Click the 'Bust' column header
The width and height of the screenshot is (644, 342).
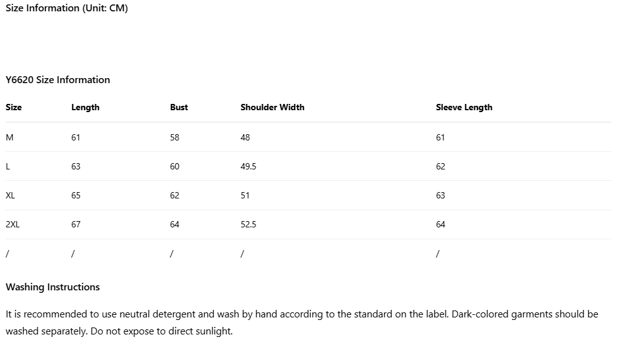coord(179,108)
